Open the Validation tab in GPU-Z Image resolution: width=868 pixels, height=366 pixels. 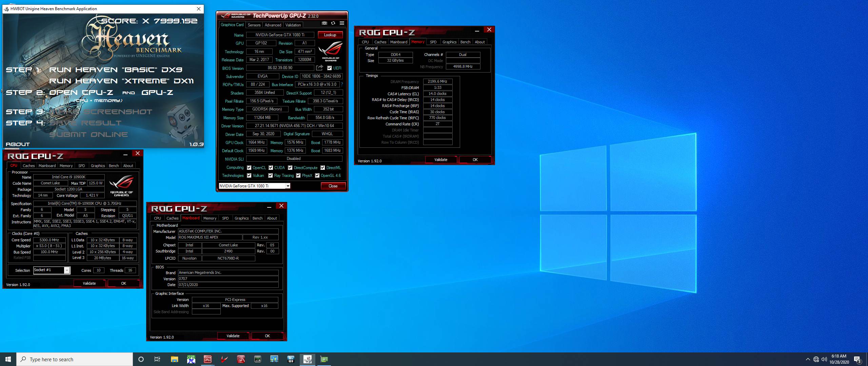[x=293, y=25]
